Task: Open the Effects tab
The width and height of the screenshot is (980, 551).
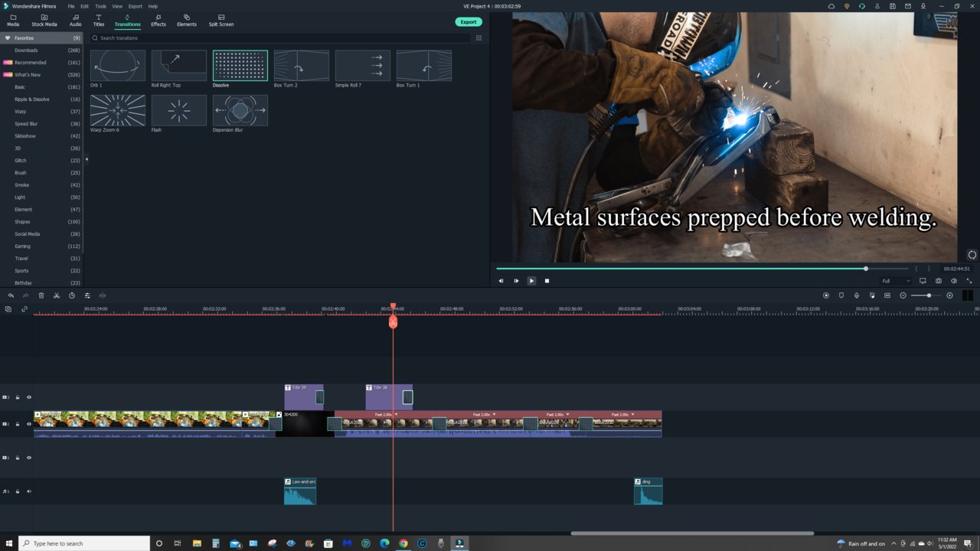Action: [x=158, y=20]
